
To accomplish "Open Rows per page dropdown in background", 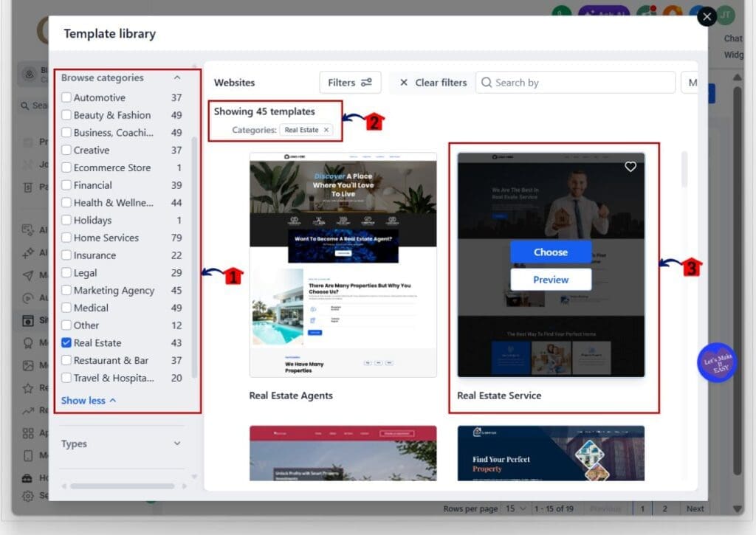I will pyautogui.click(x=515, y=508).
